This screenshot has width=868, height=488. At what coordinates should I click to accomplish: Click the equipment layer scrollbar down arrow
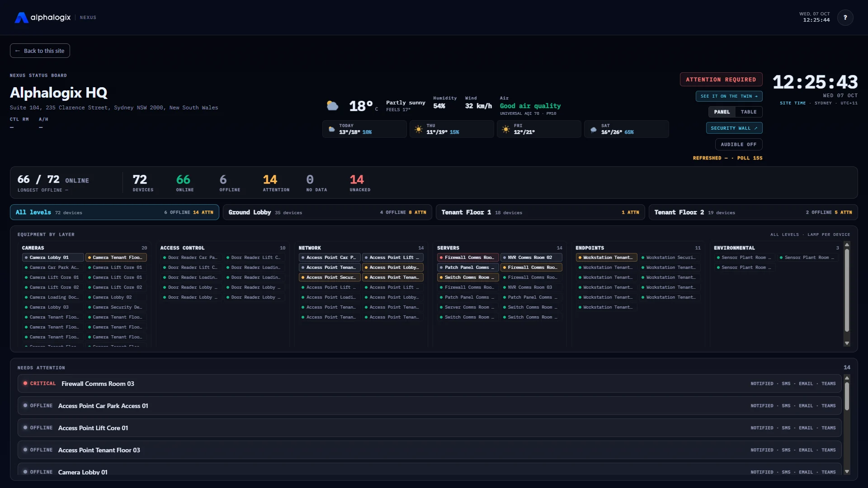click(847, 343)
